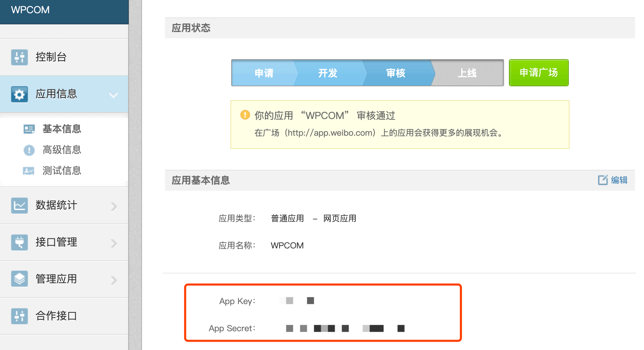Image resolution: width=644 pixels, height=350 pixels.
Task: Click the 控制台 sidebar icon
Action: coord(19,57)
